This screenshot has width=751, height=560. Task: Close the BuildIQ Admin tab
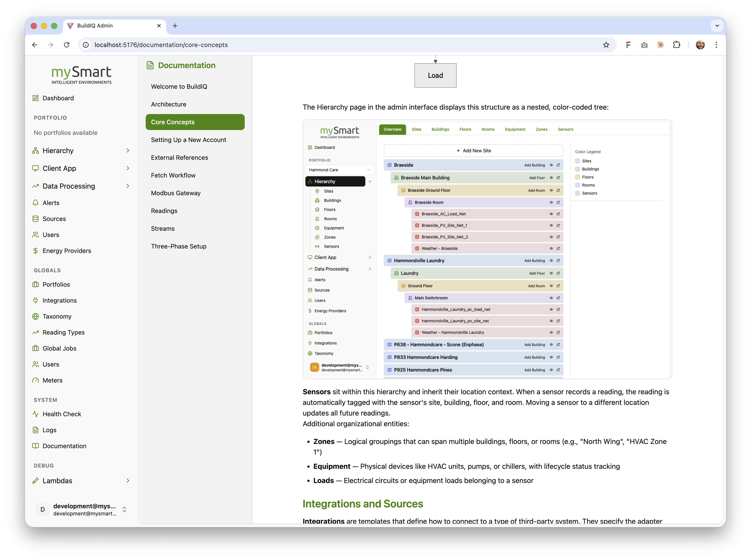pyautogui.click(x=159, y=26)
